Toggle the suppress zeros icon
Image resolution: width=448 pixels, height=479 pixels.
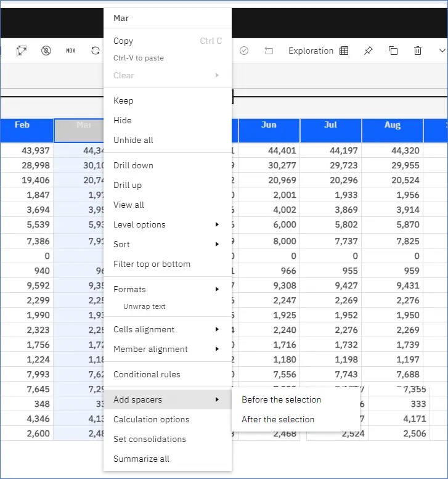[46, 51]
